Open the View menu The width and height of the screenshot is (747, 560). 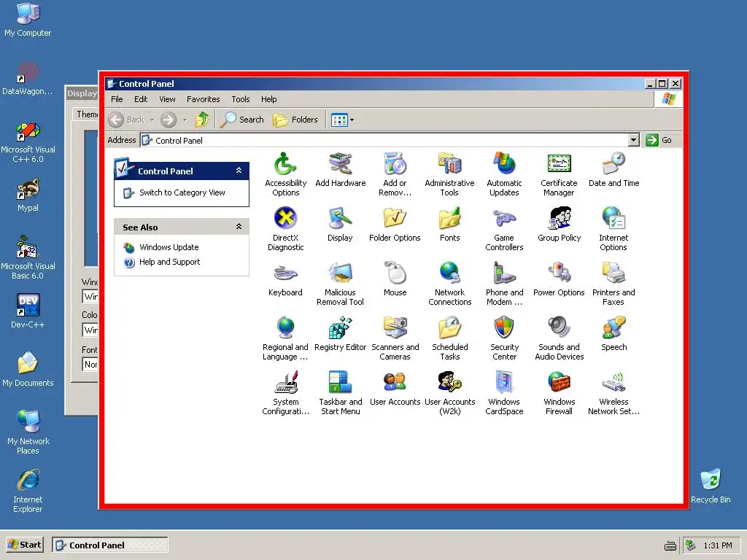(x=167, y=99)
